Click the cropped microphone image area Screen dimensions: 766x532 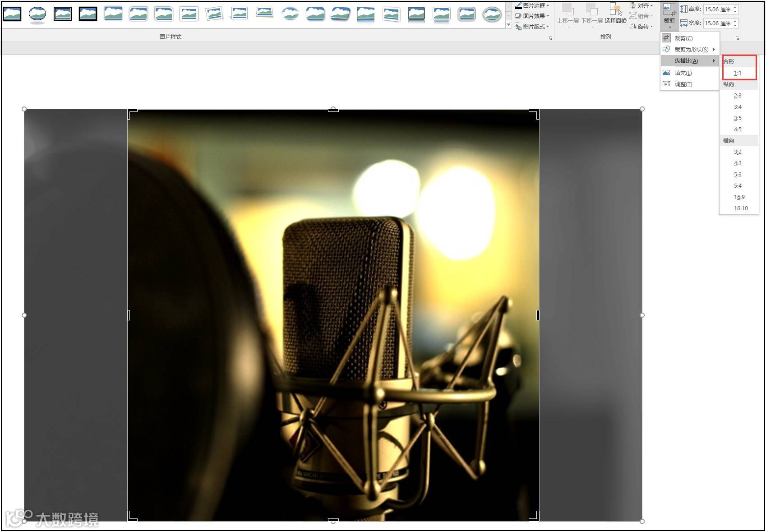pos(333,315)
